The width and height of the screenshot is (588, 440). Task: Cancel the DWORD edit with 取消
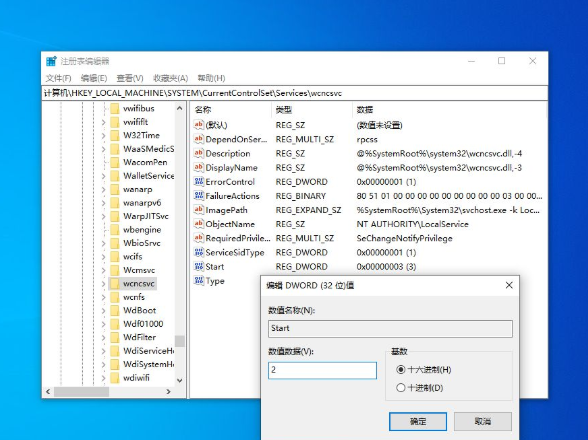pyautogui.click(x=483, y=421)
